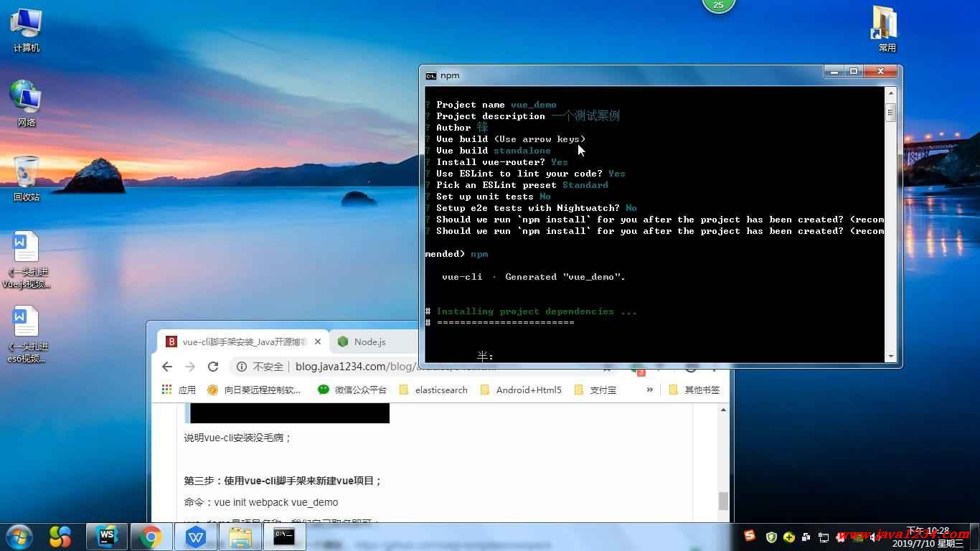Open the elasticsearch bookmark folder
980x551 pixels.
pos(433,390)
